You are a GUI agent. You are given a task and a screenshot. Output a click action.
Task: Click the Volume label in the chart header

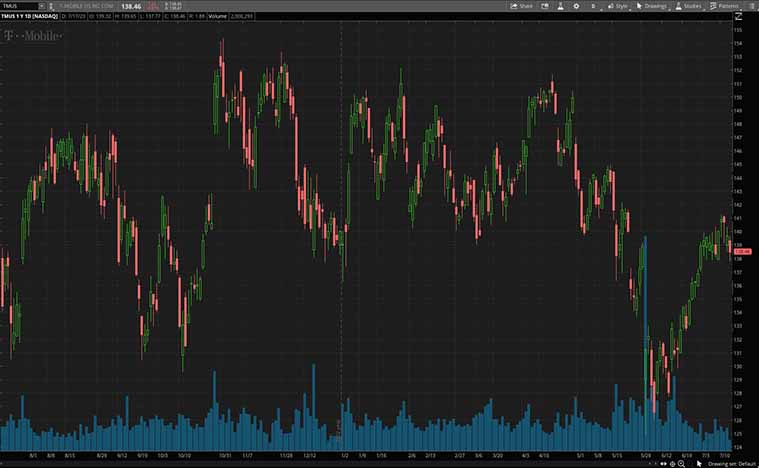[217, 16]
